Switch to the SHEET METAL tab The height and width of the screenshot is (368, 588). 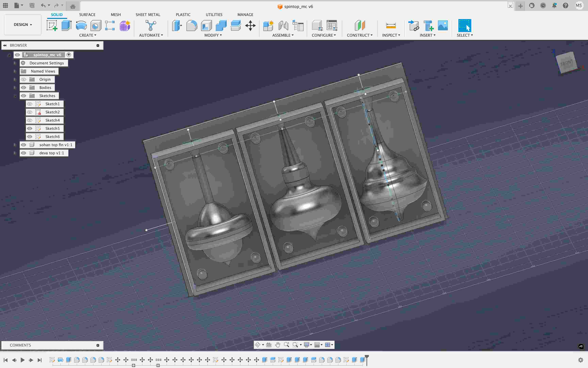[x=148, y=15]
